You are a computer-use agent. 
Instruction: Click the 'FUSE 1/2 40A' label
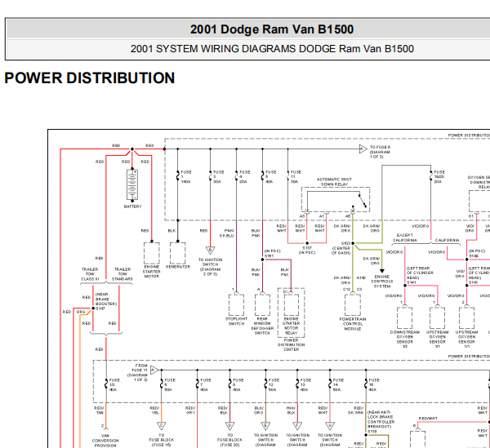(x=114, y=385)
